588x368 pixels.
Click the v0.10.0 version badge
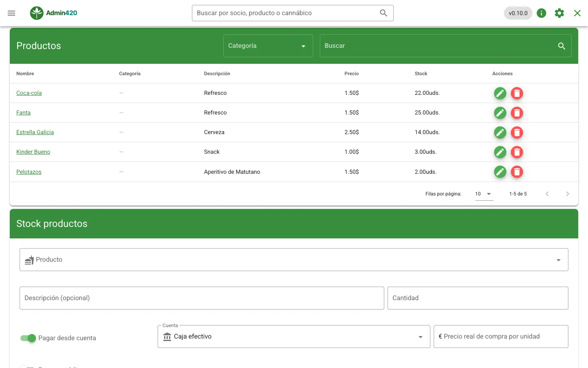[518, 13]
